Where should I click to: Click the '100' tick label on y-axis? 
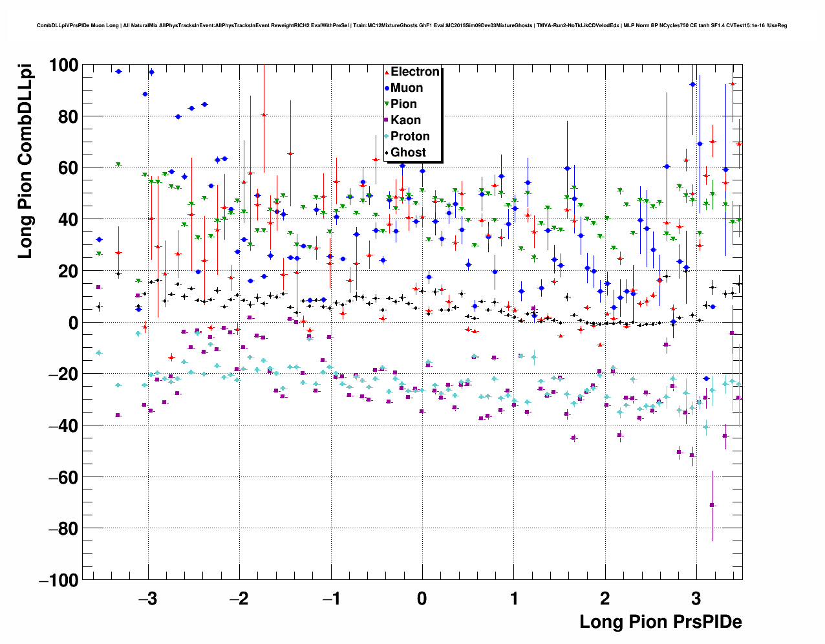coord(63,65)
